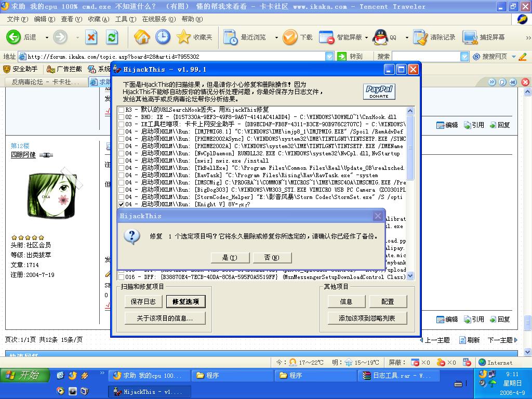Viewport: 532px width, 399px height.
Task: Check the O4 NvCplDaemon entry checkbox
Action: coord(121,153)
